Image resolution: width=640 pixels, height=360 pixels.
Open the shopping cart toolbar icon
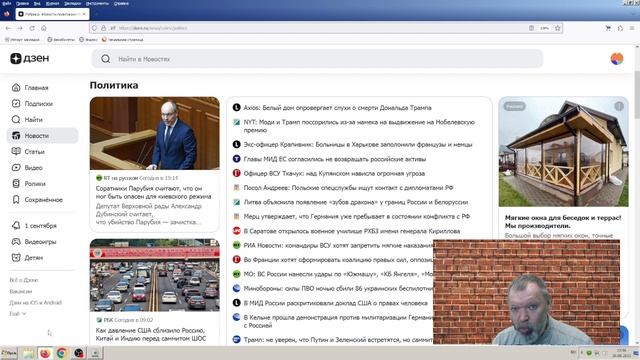pyautogui.click(x=608, y=28)
